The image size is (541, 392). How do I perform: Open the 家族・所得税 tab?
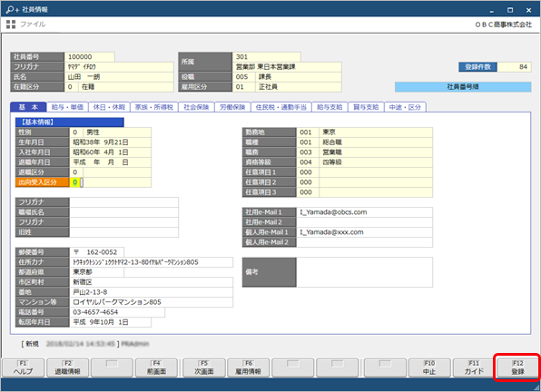[x=154, y=107]
